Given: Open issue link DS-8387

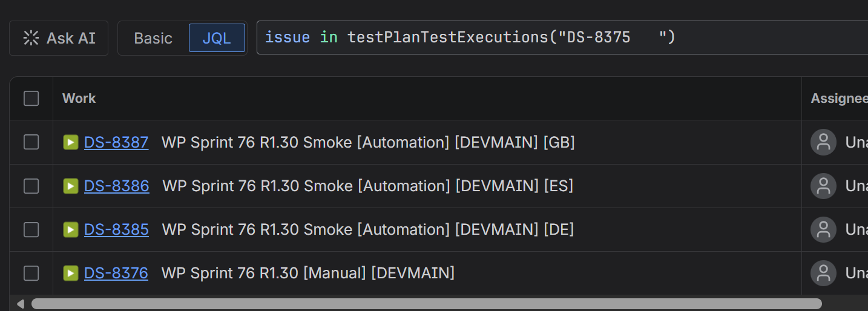Looking at the screenshot, I should pos(116,142).
